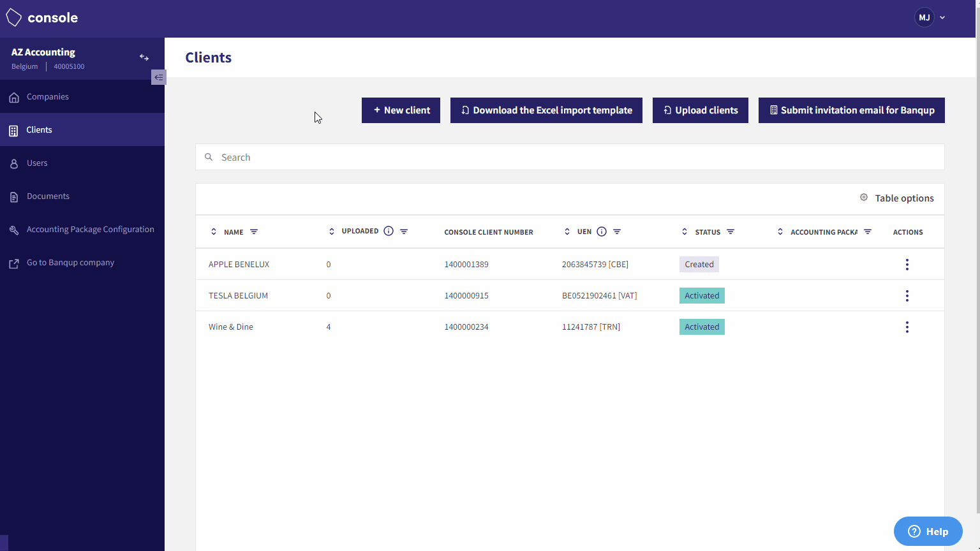Sort the table by NAME

(214, 231)
